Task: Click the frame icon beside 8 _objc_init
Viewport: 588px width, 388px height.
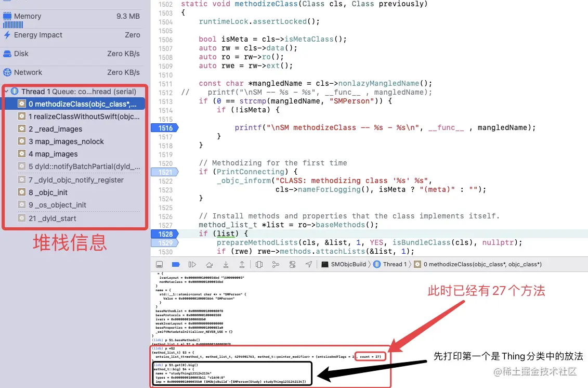Action: 22,192
